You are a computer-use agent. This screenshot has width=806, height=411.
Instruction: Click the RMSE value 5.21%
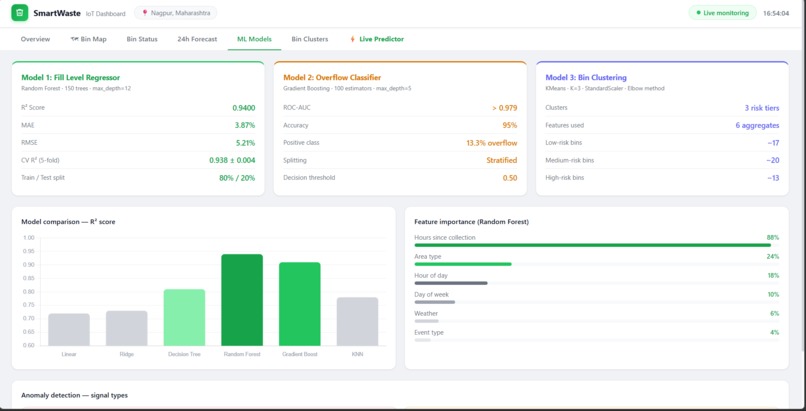click(245, 143)
